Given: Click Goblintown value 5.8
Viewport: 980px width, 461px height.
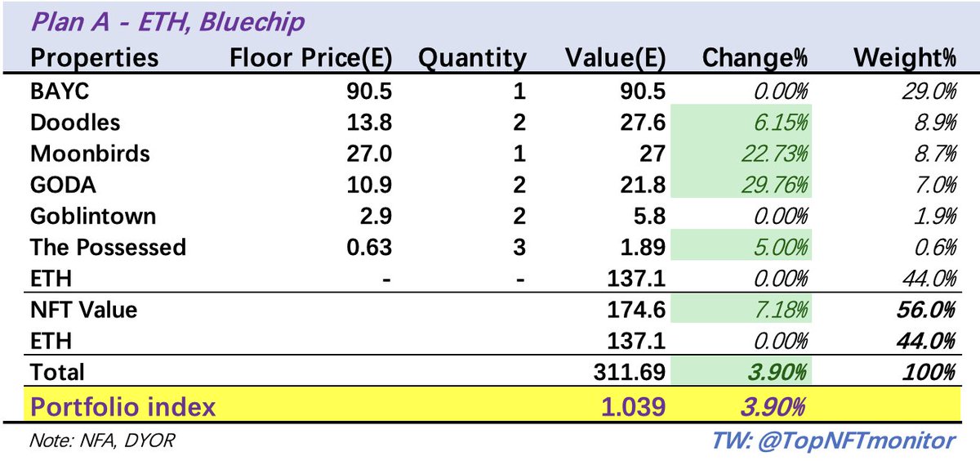Looking at the screenshot, I should (x=648, y=216).
